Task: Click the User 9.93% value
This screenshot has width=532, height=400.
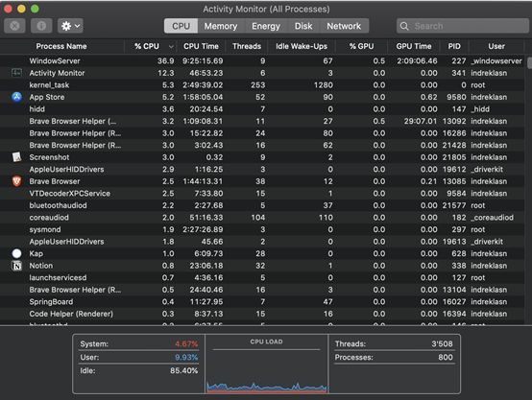Action: pos(186,357)
